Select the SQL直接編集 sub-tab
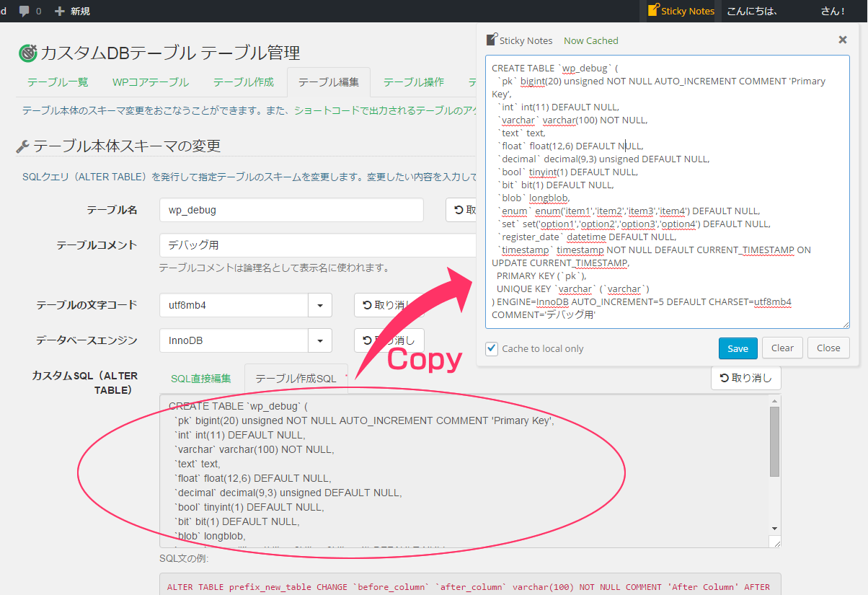The width and height of the screenshot is (868, 595). point(201,379)
